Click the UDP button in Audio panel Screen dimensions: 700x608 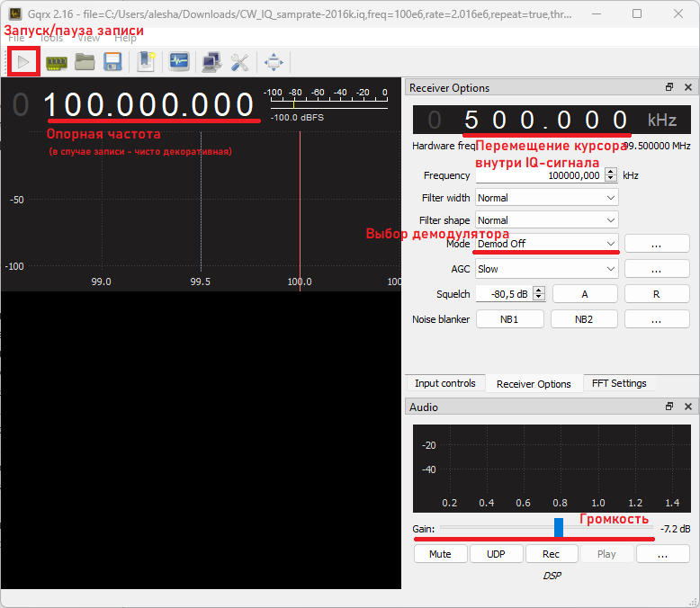click(x=496, y=554)
